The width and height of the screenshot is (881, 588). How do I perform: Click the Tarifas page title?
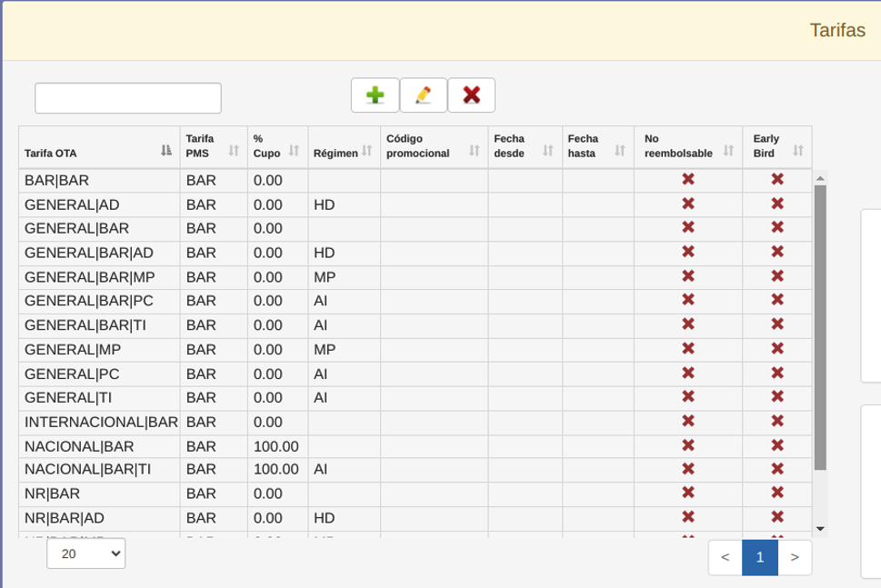837,30
